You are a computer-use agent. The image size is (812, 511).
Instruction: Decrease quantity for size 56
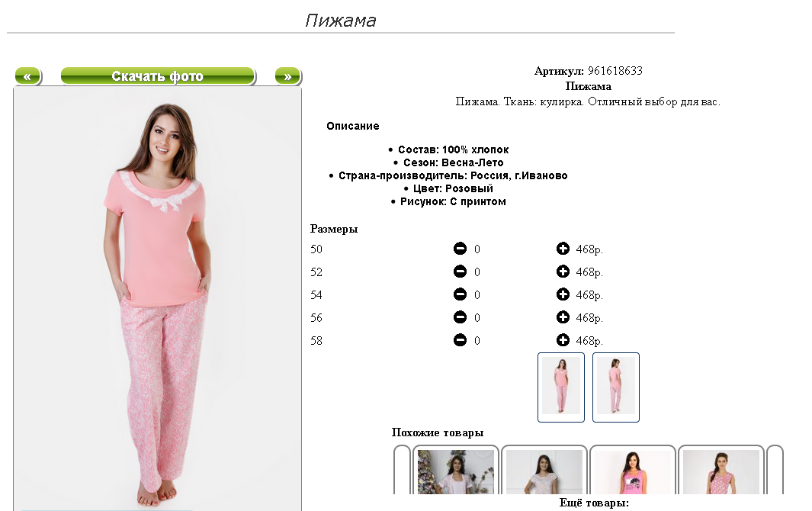[x=460, y=317]
